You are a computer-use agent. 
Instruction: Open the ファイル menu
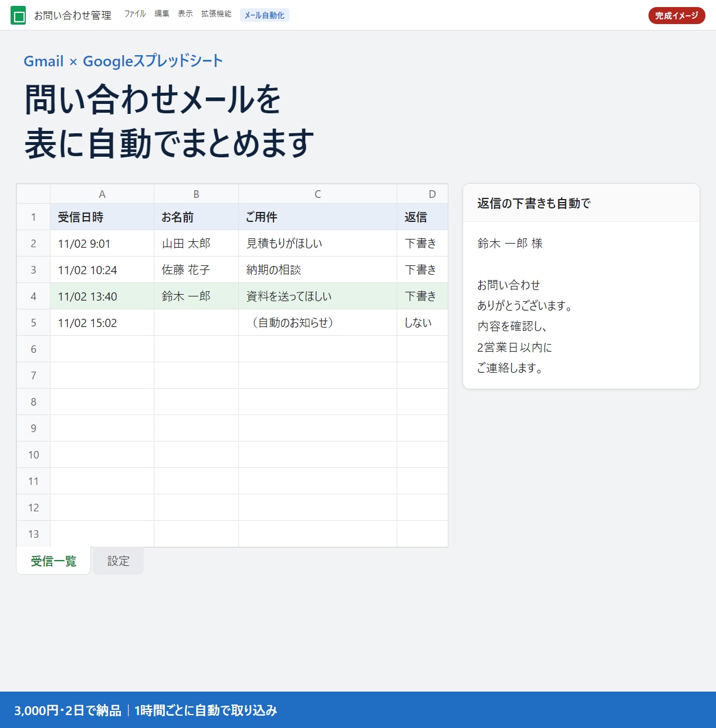[134, 14]
